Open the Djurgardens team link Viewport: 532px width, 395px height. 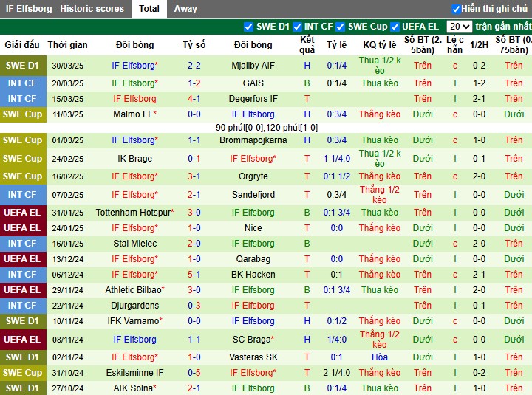coord(134,306)
